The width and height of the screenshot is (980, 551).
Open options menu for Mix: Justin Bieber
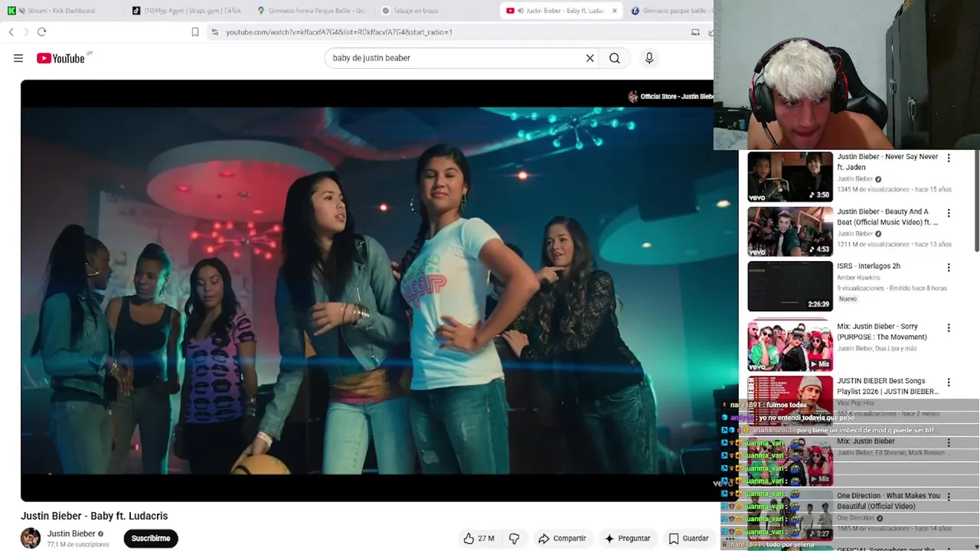949,442
